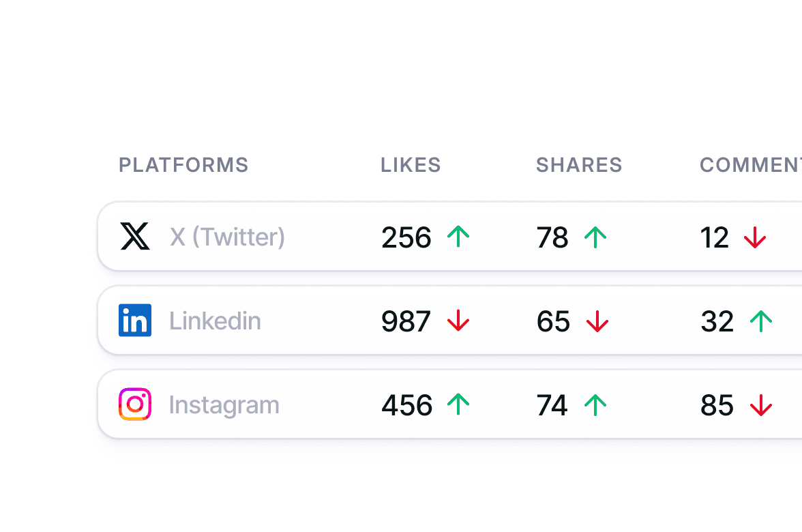Click the PLATFORMS column header
The height and width of the screenshot is (532, 802).
(183, 165)
